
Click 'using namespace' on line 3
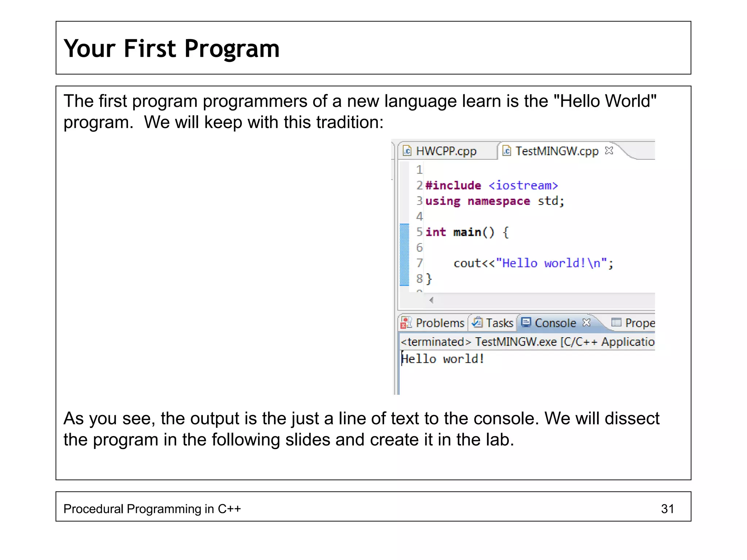point(478,202)
